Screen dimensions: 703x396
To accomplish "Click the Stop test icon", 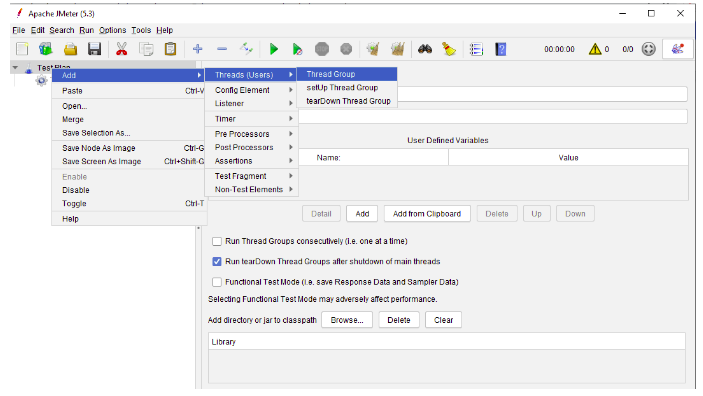I will click(x=322, y=49).
